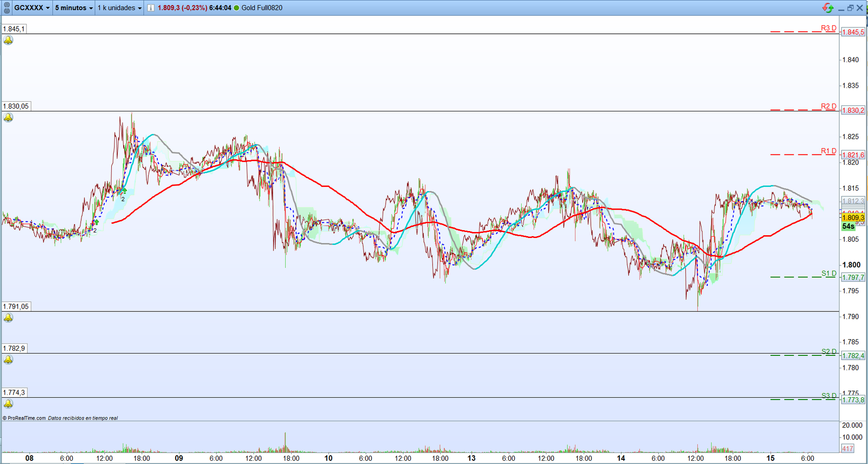Click the red 1.845,5 price tag

[853, 32]
